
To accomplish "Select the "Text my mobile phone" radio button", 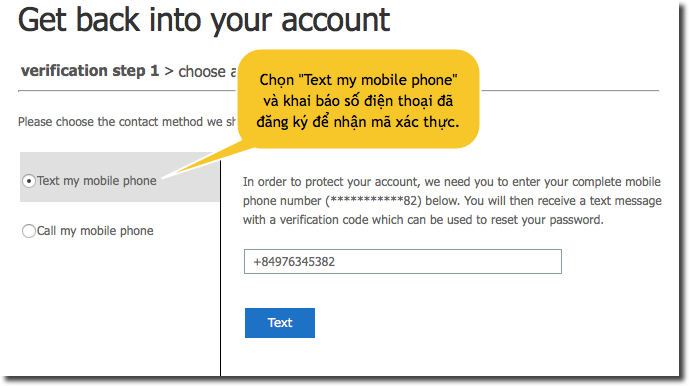I will coord(29,181).
